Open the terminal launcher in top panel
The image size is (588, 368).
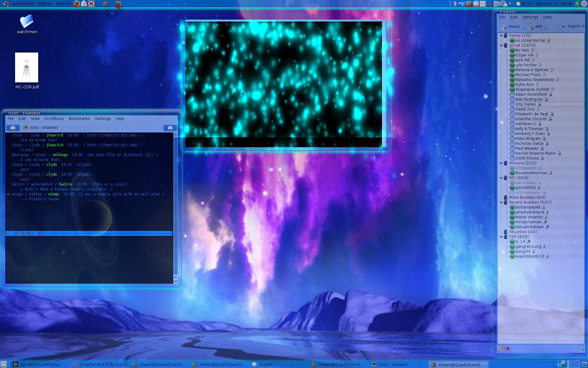(106, 4)
